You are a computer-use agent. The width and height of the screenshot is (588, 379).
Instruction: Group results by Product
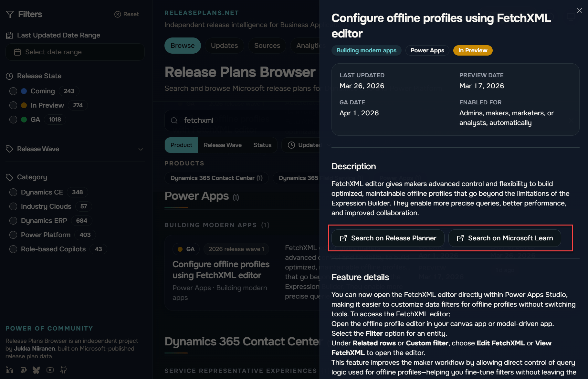click(181, 145)
